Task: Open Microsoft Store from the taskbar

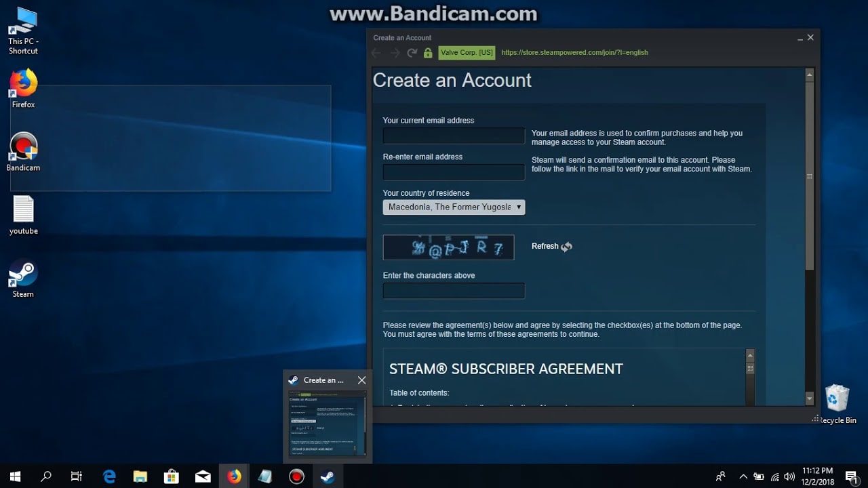Action: [x=172, y=476]
